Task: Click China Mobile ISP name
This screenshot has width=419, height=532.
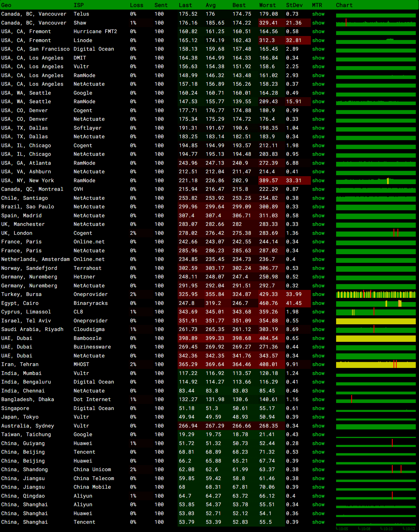Action: (92, 487)
